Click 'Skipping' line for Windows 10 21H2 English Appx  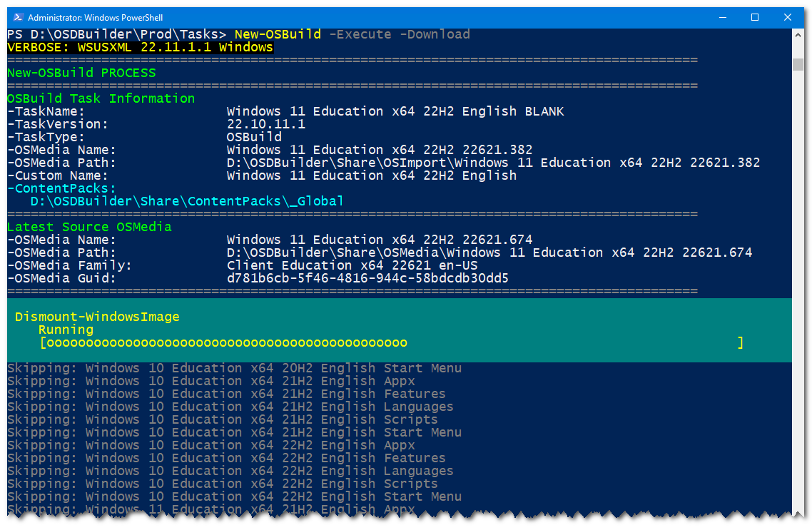210,381
